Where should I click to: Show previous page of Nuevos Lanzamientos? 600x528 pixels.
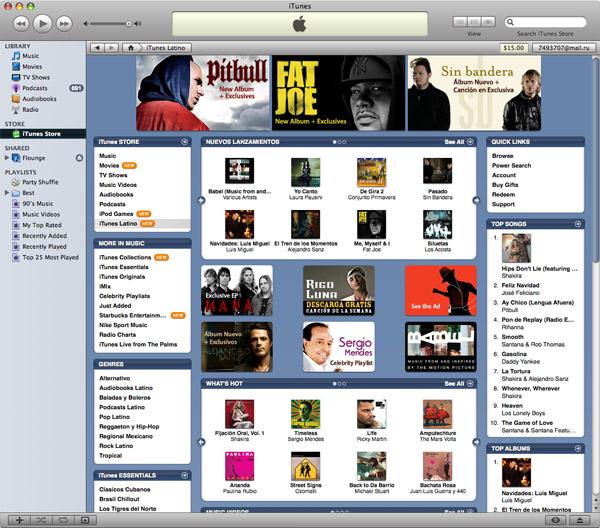tap(201, 200)
